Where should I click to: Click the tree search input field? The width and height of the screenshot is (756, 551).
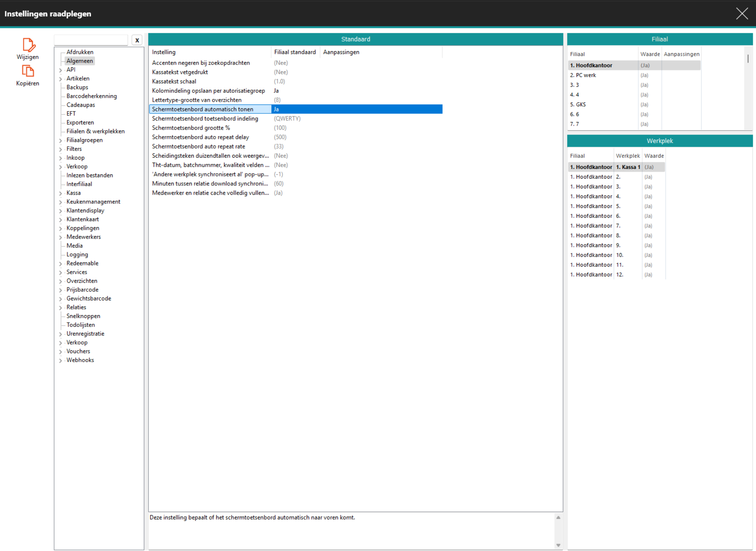pyautogui.click(x=91, y=40)
